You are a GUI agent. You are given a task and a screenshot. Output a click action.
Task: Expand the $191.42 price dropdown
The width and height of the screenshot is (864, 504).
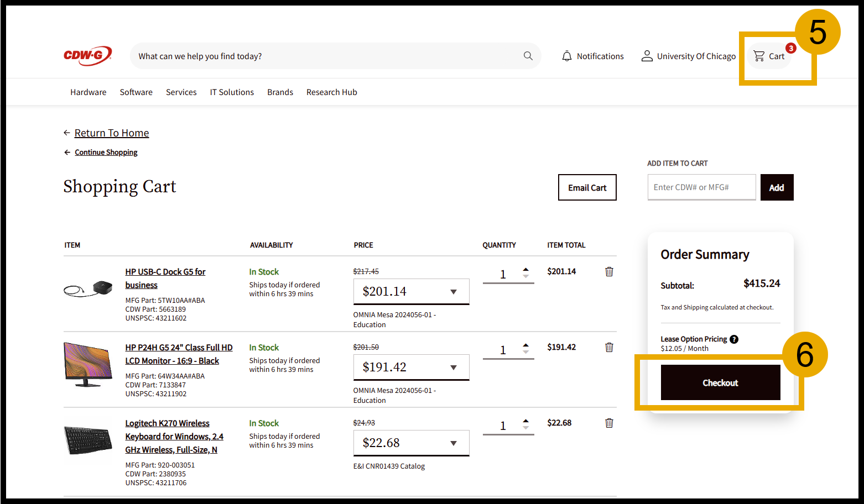[x=454, y=368]
